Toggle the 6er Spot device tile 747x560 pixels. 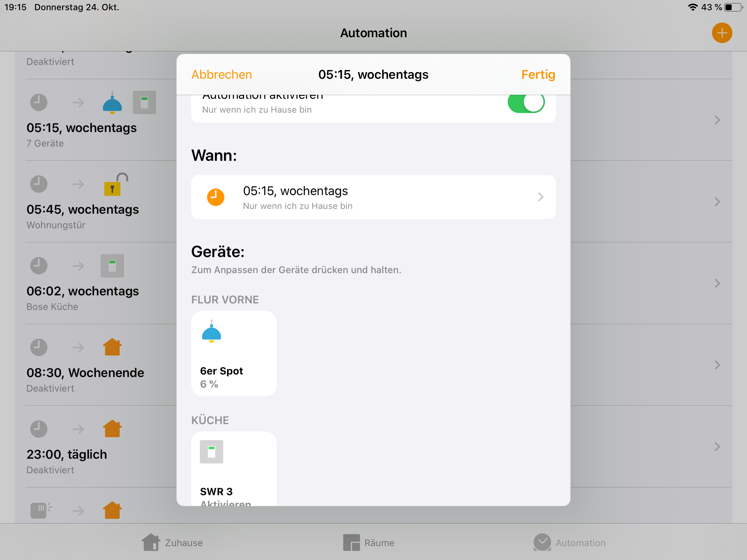click(234, 353)
